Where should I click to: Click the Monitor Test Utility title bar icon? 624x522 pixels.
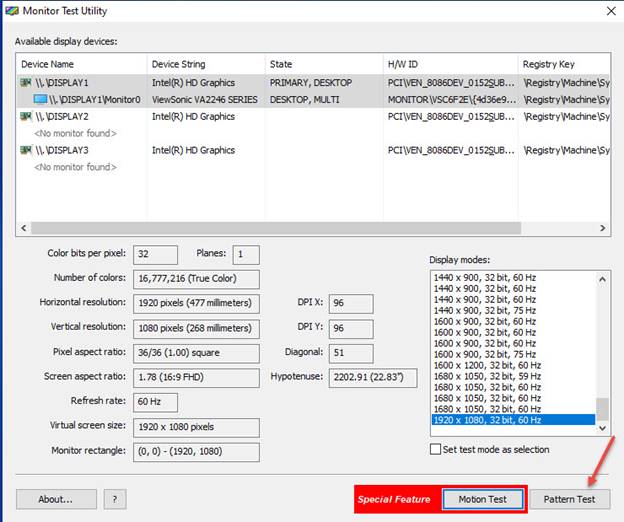tap(11, 11)
